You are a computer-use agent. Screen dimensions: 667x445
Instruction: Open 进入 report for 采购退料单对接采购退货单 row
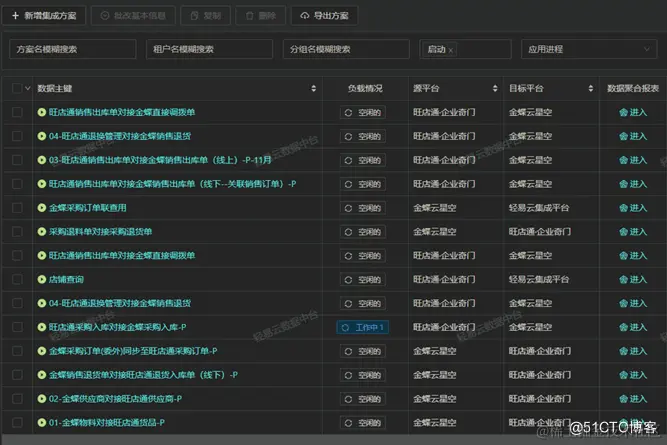633,231
